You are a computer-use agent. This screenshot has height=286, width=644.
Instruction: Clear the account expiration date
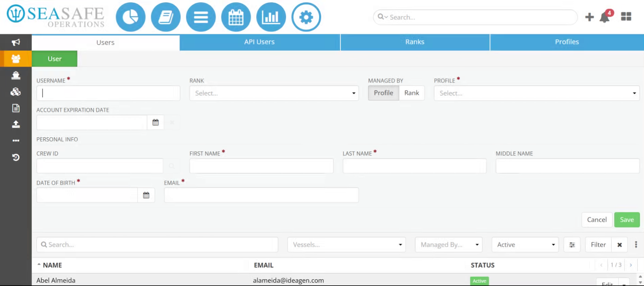(x=172, y=123)
